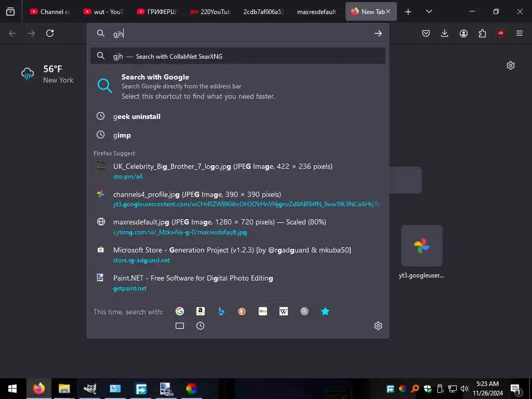The image size is (532, 399).
Task: Switch to the ГРИФЕРШ tab
Action: [x=157, y=11]
